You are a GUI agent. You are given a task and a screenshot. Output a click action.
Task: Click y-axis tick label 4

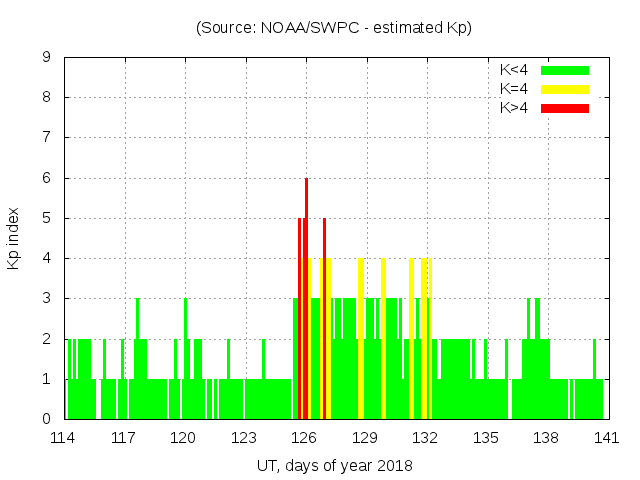pyautogui.click(x=46, y=258)
